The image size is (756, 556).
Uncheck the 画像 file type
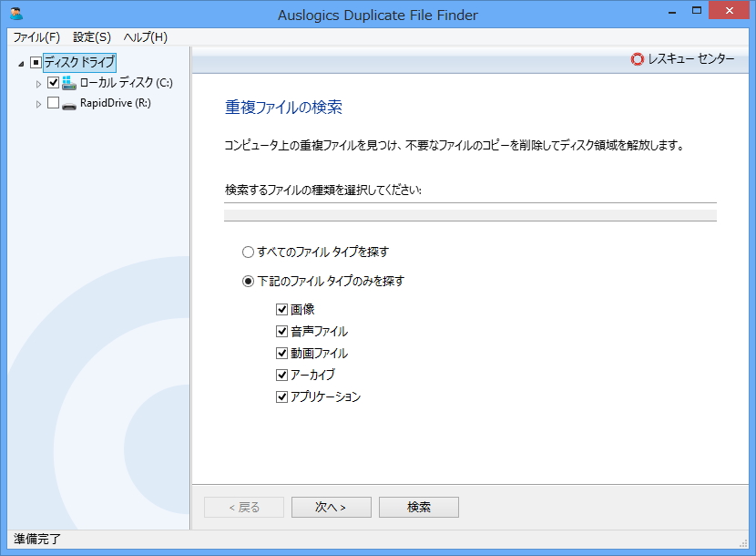coord(281,309)
